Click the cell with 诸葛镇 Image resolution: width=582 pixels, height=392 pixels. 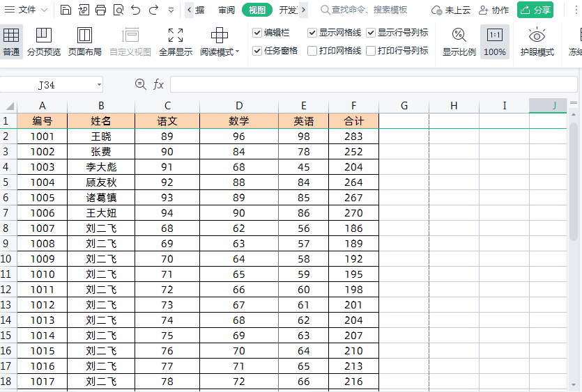coord(101,198)
